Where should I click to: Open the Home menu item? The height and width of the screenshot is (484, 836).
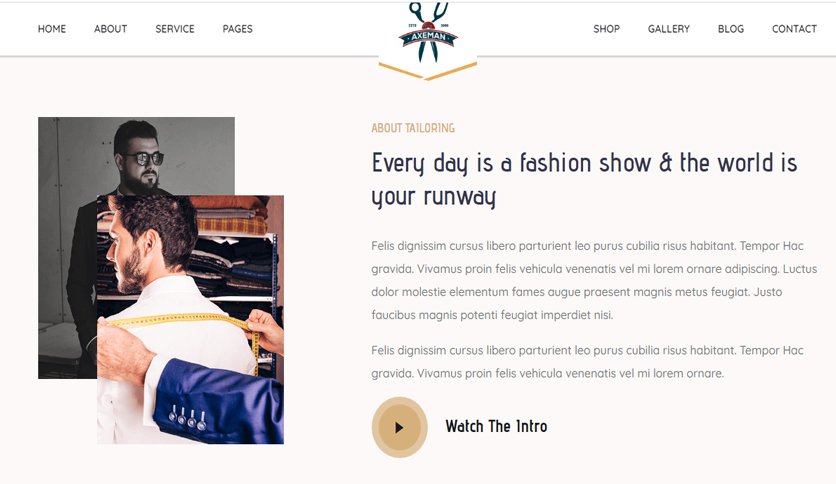(52, 29)
